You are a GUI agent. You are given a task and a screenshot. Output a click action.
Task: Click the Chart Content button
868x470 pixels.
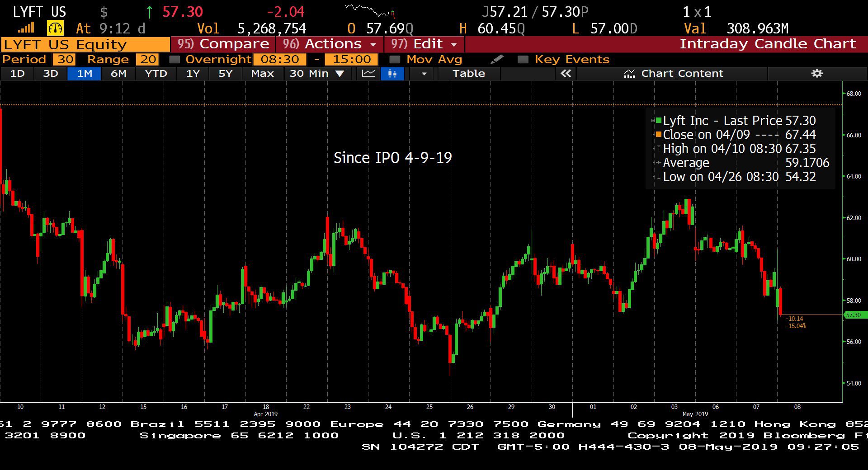pos(672,74)
